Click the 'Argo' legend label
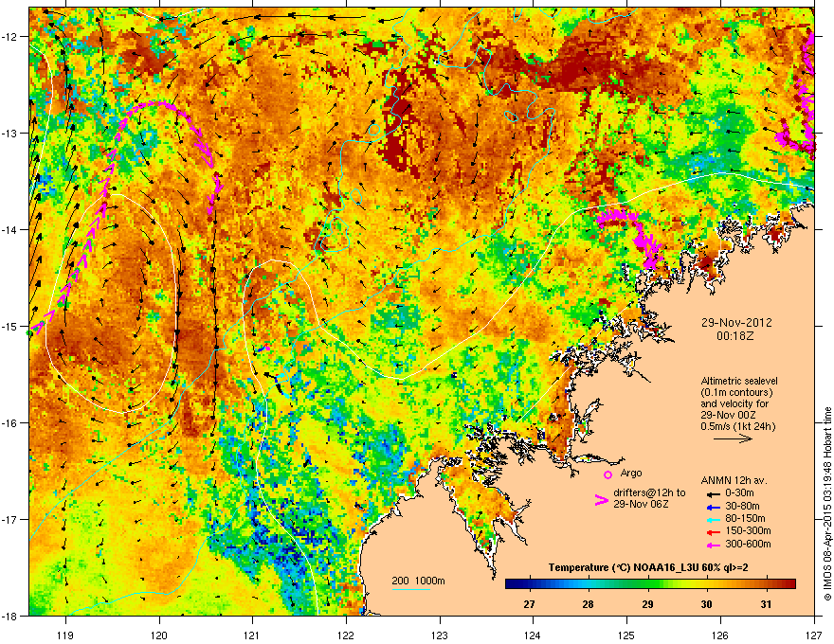Viewport: 834px width, 644px height. pos(631,473)
